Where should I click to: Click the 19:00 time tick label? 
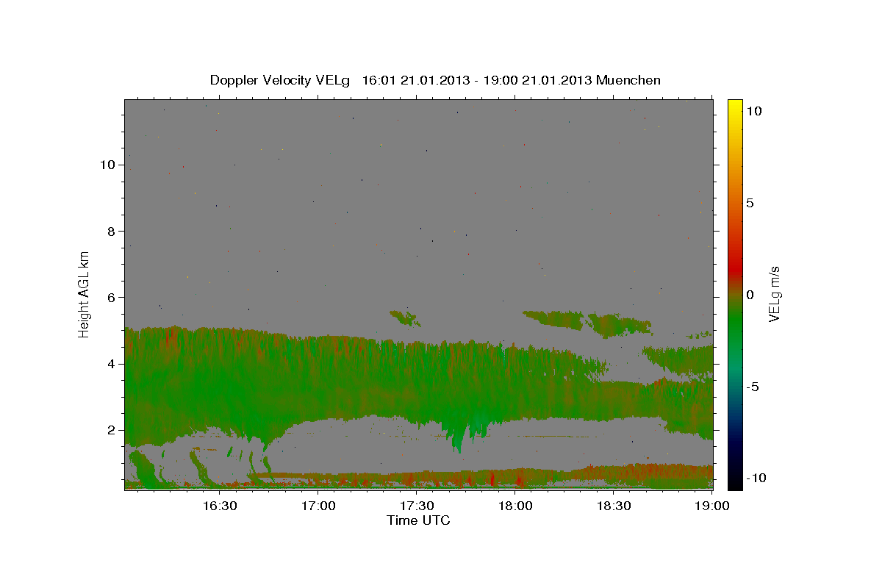[711, 506]
